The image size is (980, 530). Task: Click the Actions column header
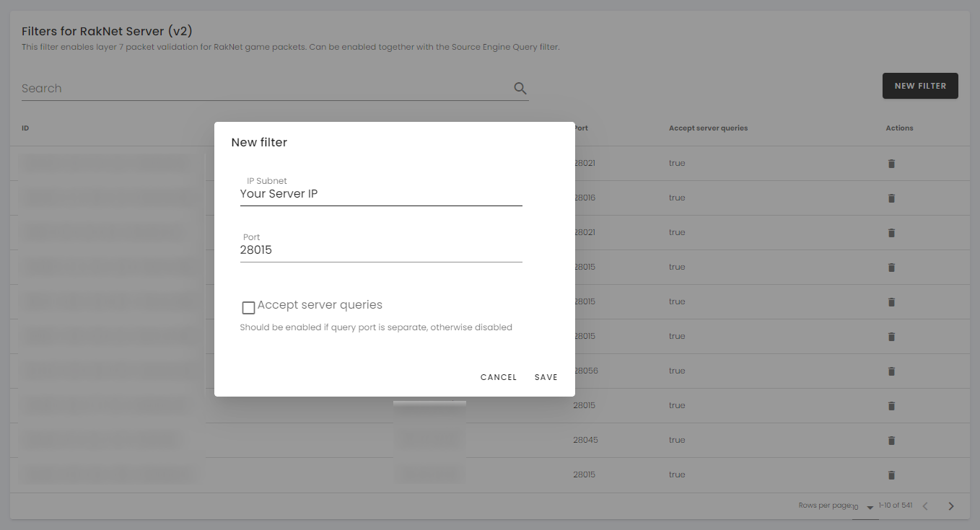899,128
